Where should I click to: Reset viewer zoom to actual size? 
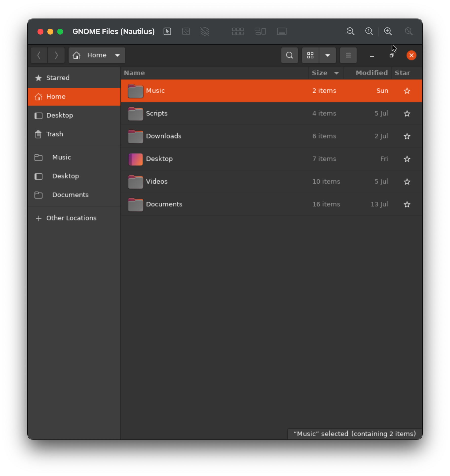click(369, 31)
